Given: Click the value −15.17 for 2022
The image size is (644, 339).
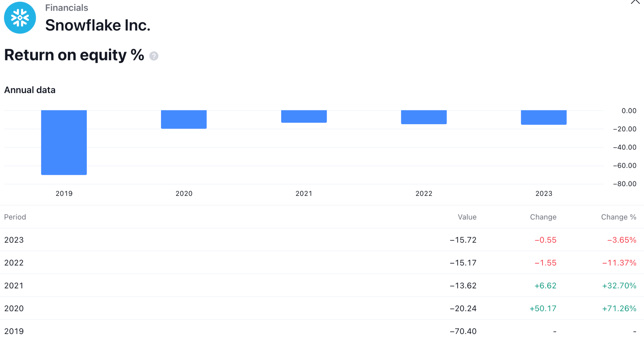Looking at the screenshot, I should [463, 263].
